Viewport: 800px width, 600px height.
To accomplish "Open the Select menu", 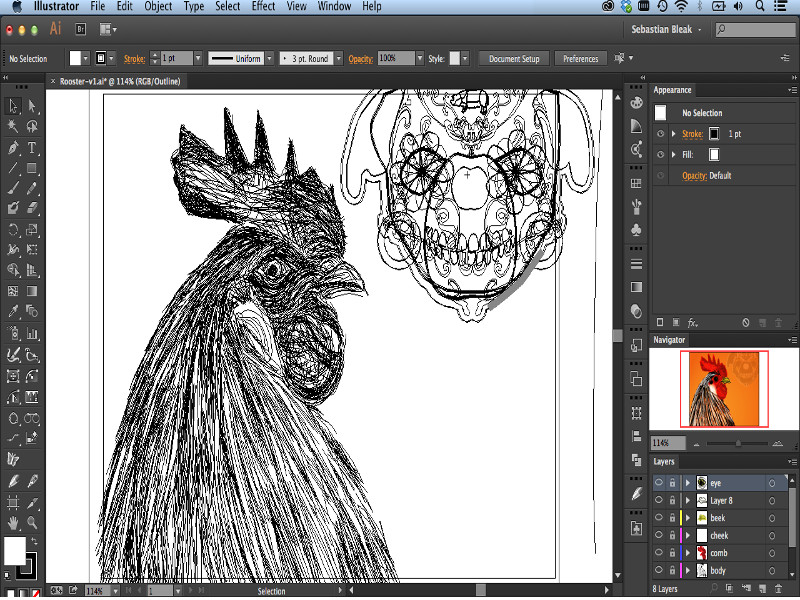I will point(227,6).
